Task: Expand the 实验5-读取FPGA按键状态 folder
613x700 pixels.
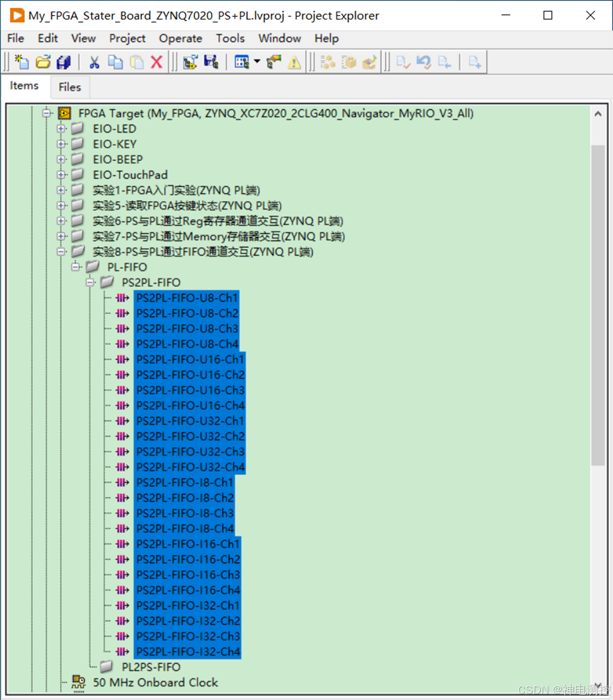Action: [61, 206]
